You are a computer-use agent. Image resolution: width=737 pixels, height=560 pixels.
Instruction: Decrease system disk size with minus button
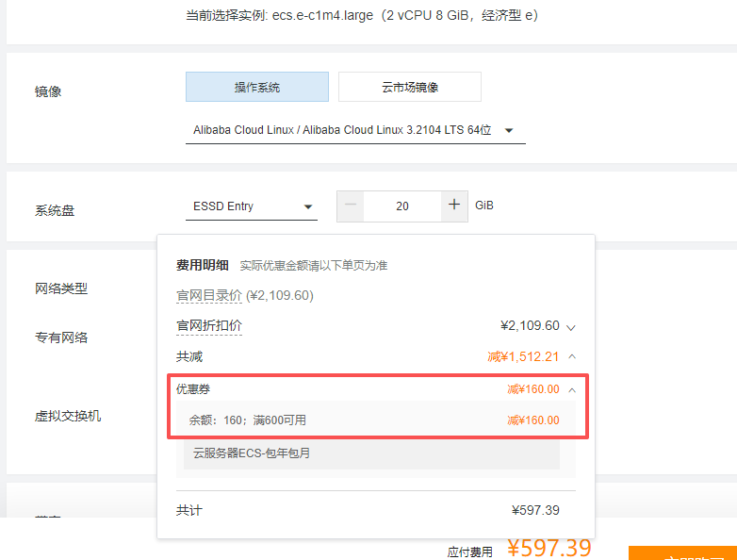pos(351,206)
